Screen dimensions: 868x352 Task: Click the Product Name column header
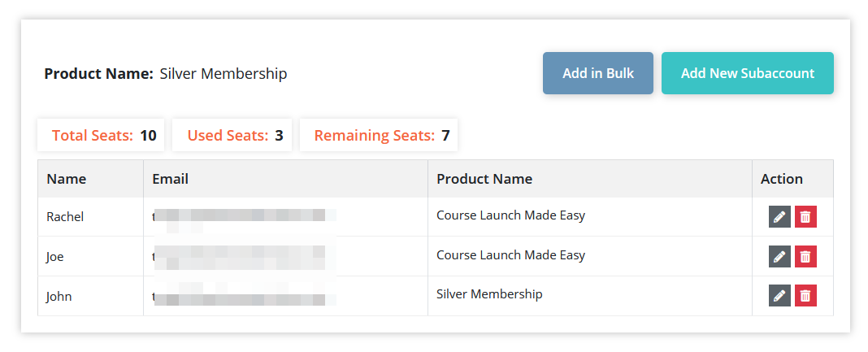point(484,179)
